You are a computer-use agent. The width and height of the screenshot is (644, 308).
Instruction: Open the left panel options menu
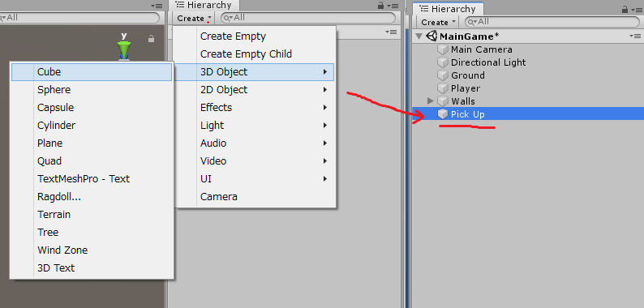(156, 6)
